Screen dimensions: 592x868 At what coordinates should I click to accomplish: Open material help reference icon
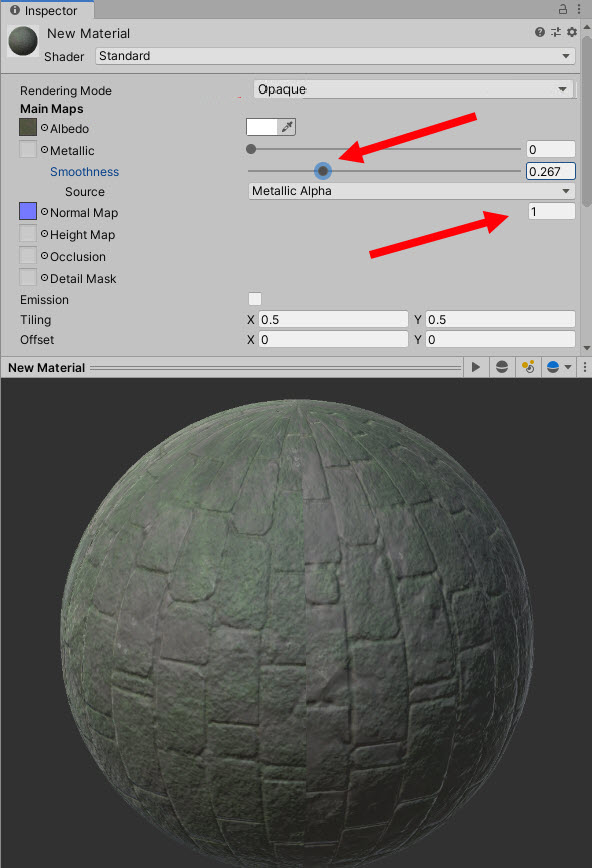tap(540, 32)
